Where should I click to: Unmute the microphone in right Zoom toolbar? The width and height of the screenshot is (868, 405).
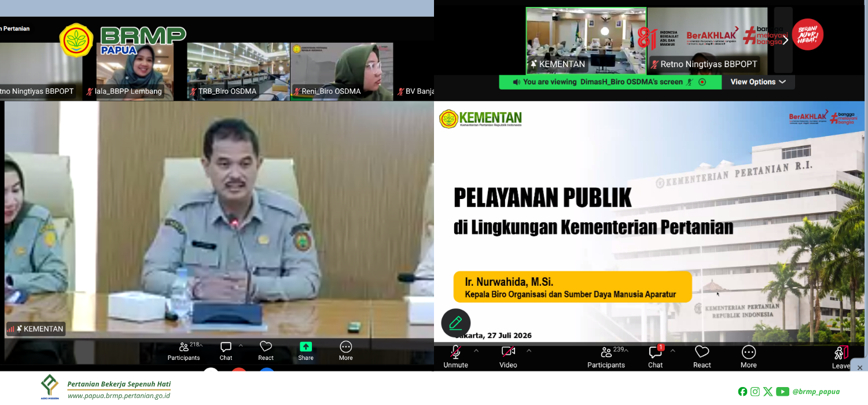455,357
